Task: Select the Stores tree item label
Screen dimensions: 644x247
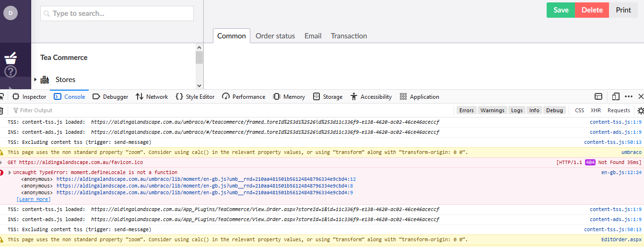Action: (x=65, y=80)
